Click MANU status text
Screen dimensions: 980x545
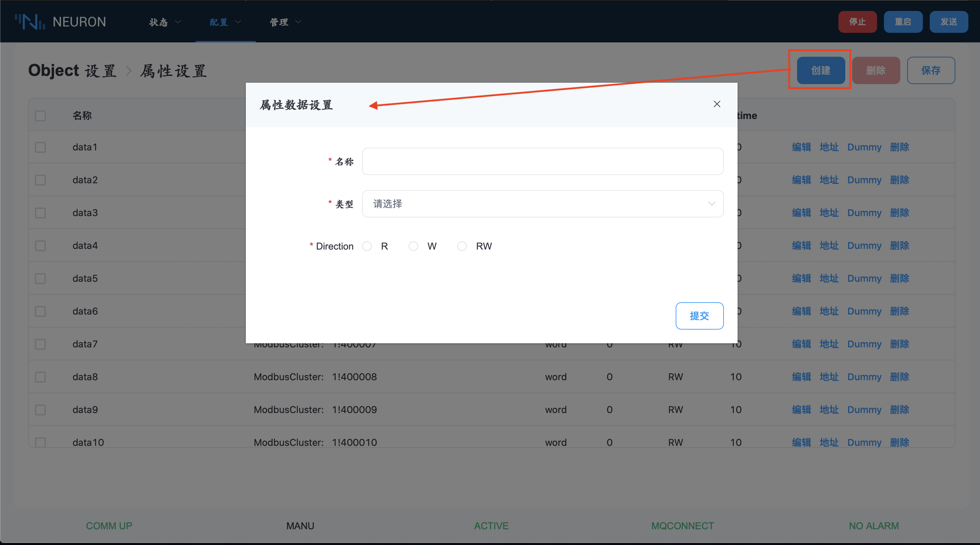(300, 526)
